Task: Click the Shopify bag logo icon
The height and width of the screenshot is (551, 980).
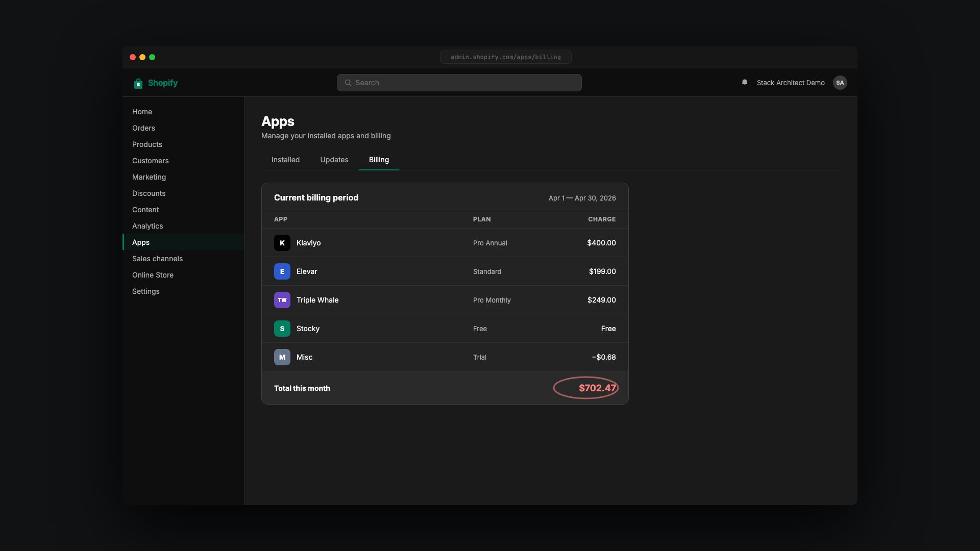Action: (138, 83)
